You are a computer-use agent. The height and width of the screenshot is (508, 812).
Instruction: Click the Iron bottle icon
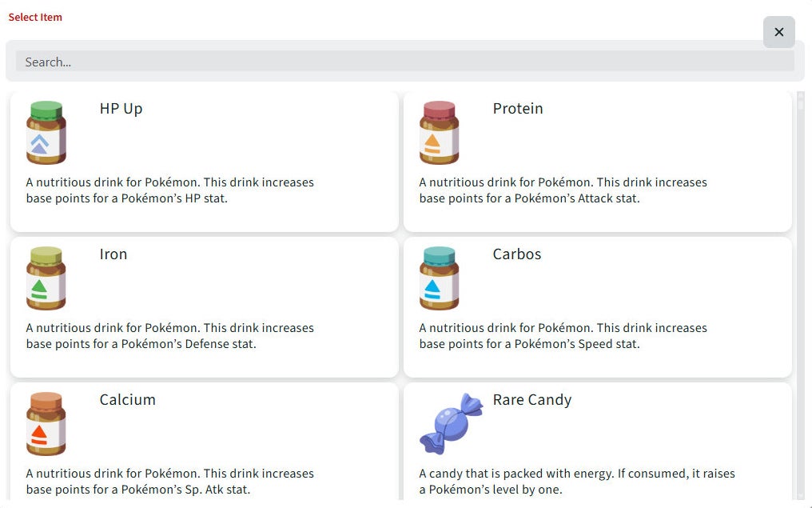click(x=46, y=278)
